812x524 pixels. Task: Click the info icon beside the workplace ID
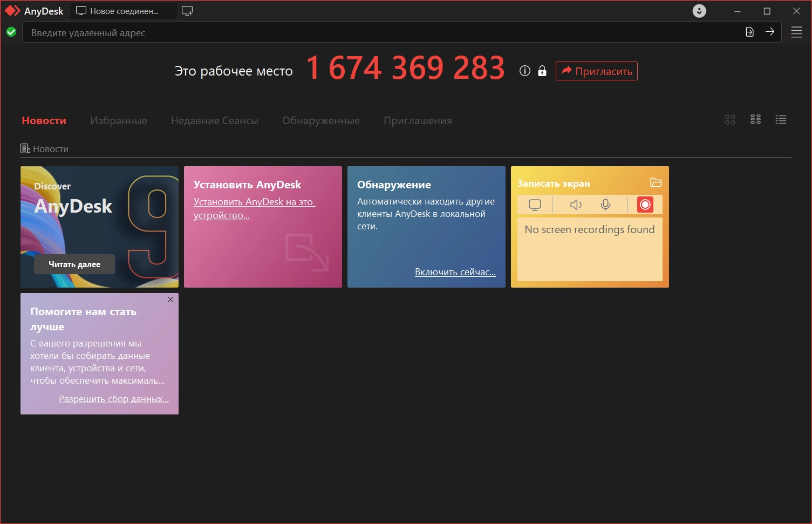point(524,71)
